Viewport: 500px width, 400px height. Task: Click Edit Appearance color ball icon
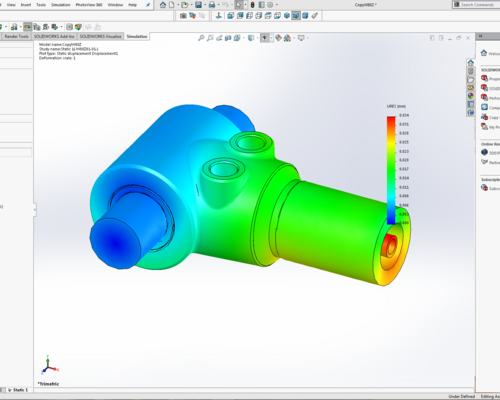point(278,38)
